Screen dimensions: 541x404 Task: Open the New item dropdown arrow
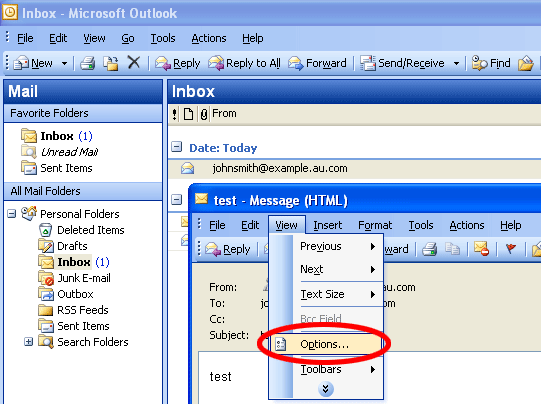point(64,63)
